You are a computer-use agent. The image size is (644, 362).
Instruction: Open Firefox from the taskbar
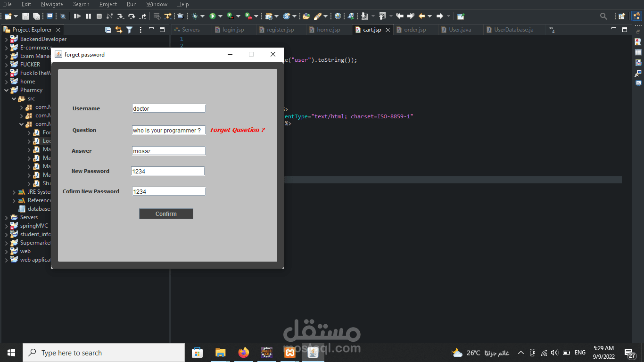pyautogui.click(x=244, y=353)
